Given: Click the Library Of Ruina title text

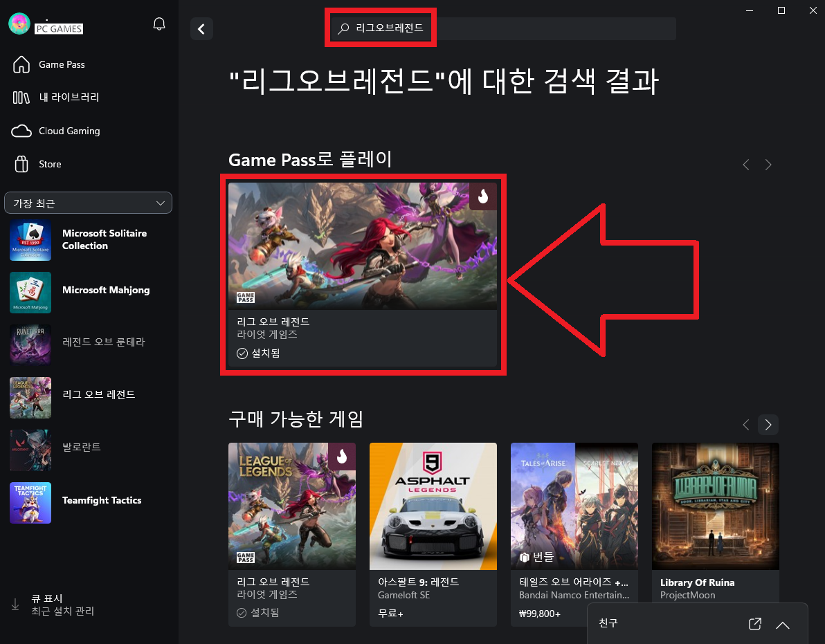Looking at the screenshot, I should [x=697, y=582].
